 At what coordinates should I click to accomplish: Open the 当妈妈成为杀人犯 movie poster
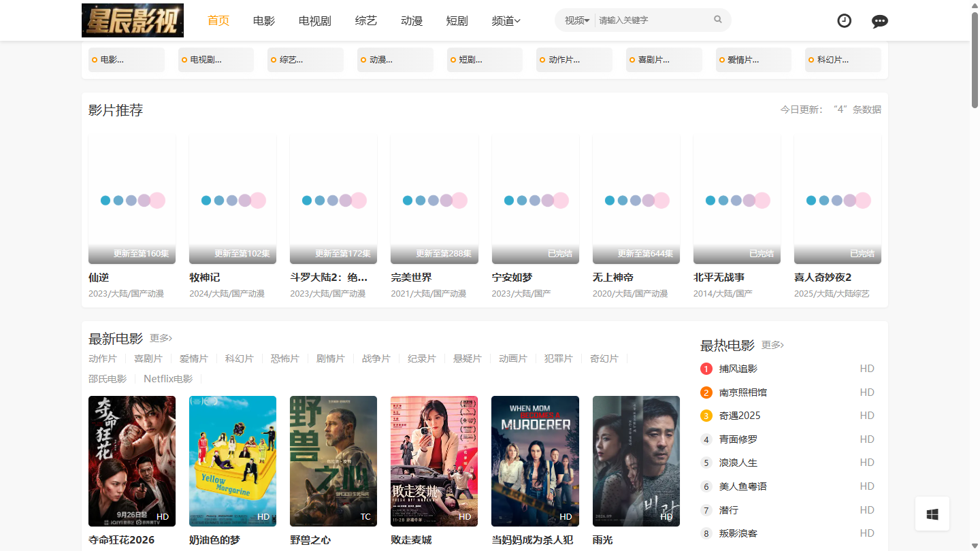pos(535,461)
